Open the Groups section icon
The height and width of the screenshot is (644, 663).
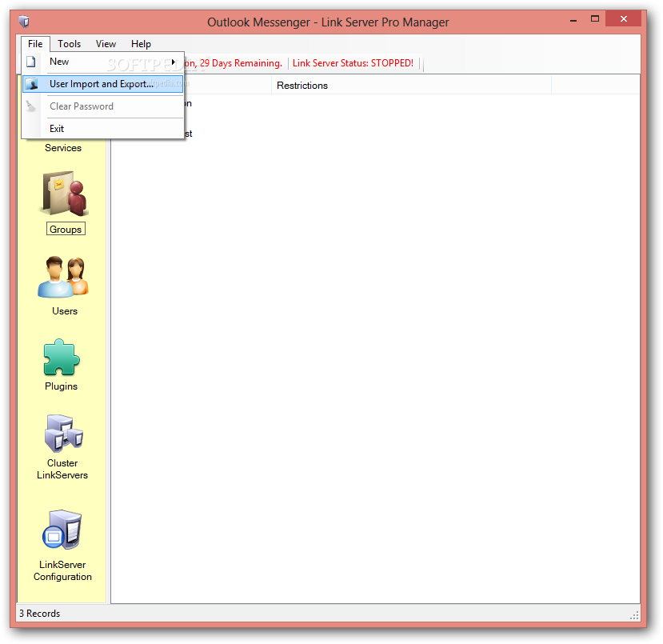64,194
